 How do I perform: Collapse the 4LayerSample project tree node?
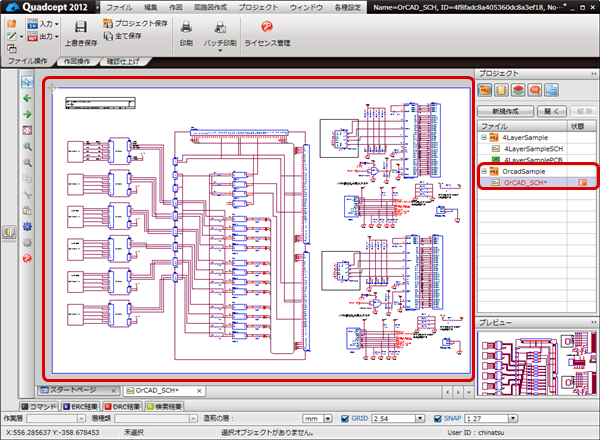(x=485, y=137)
